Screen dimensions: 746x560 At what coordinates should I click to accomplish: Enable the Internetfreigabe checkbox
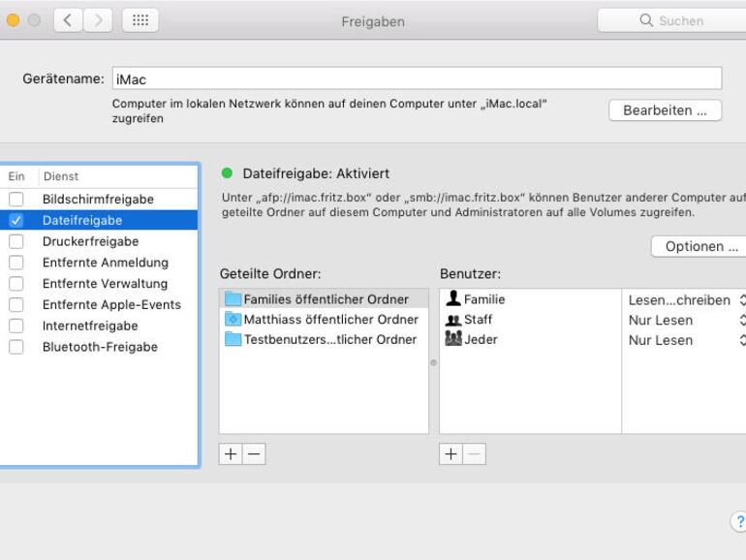point(16,326)
